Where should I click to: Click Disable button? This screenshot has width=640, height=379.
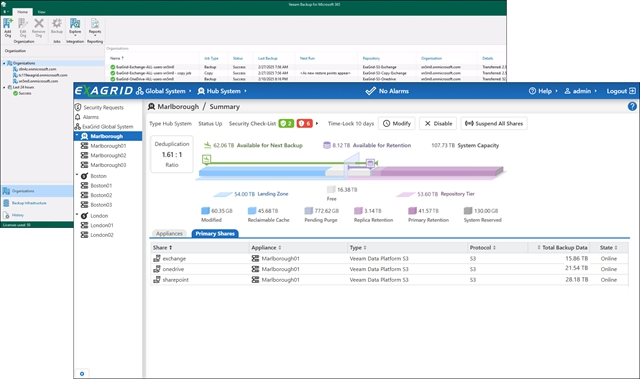(x=438, y=123)
